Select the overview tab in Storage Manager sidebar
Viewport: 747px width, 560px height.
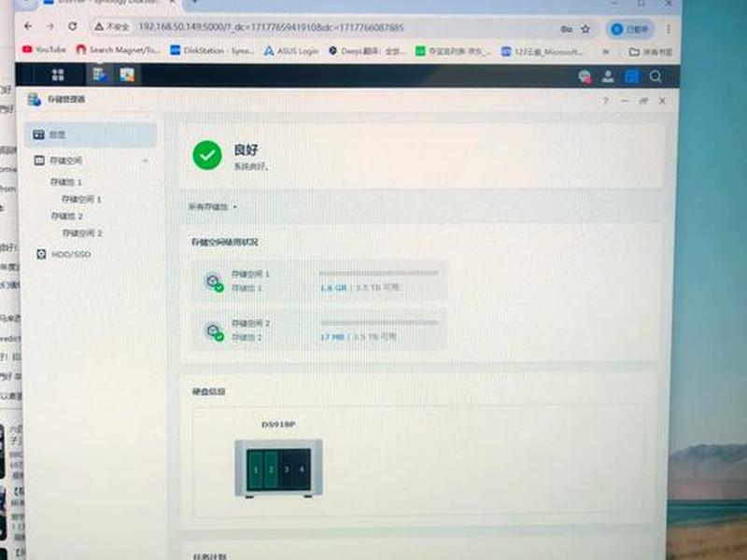91,134
